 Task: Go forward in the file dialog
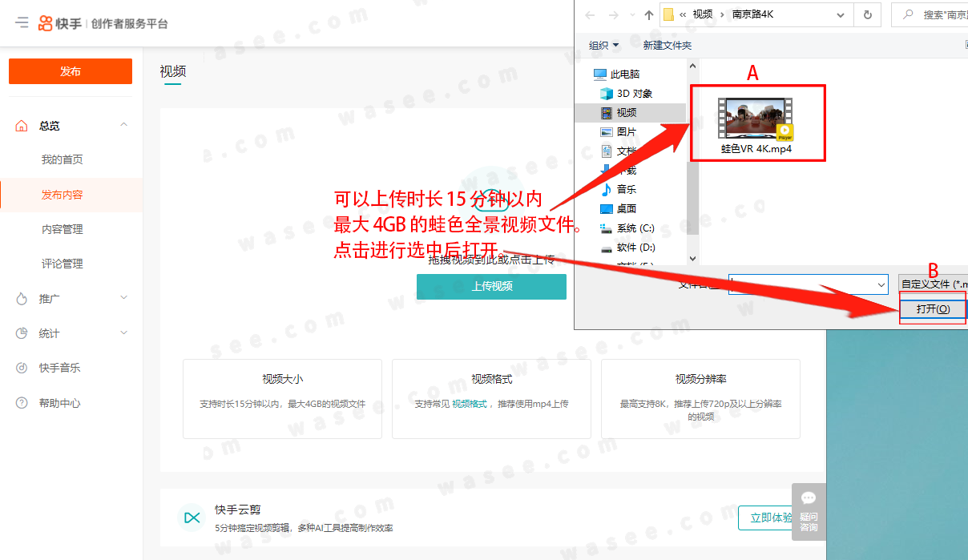coord(615,14)
